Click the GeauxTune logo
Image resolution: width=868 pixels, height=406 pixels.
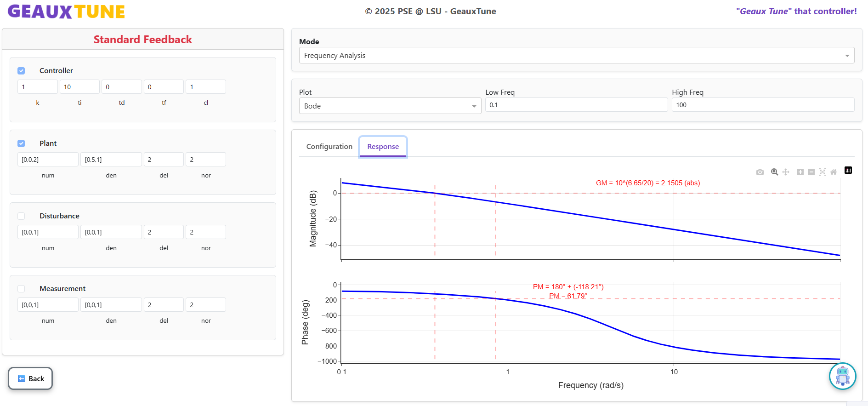point(67,11)
